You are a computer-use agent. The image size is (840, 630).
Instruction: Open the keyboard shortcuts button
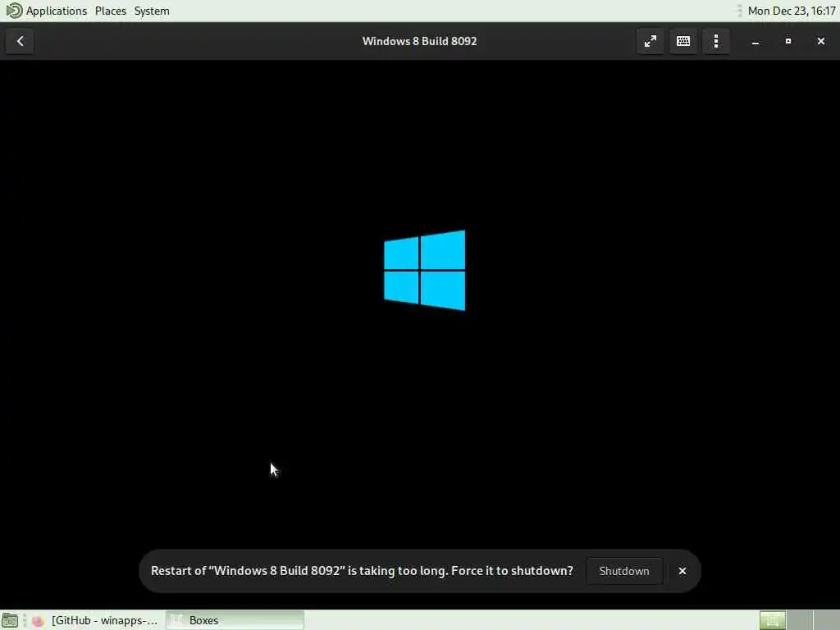[683, 41]
